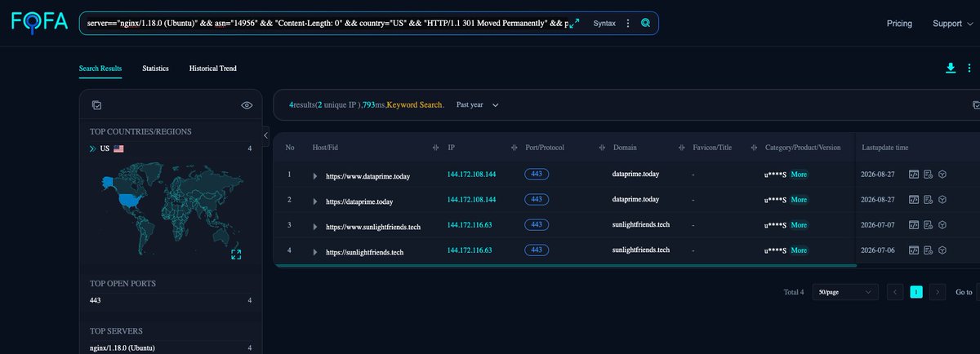Open code view for www.dataprime.today row
Viewport: 980px width, 354px height.
[x=915, y=175]
